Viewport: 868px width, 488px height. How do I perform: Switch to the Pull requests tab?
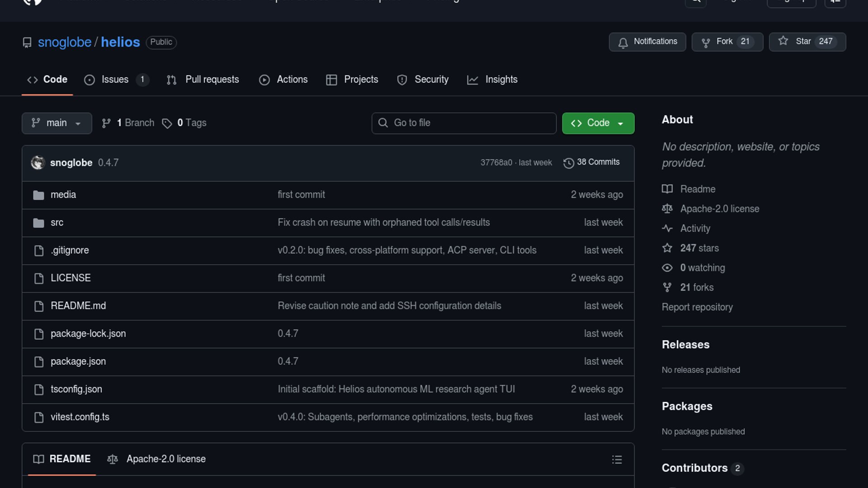pyautogui.click(x=212, y=80)
